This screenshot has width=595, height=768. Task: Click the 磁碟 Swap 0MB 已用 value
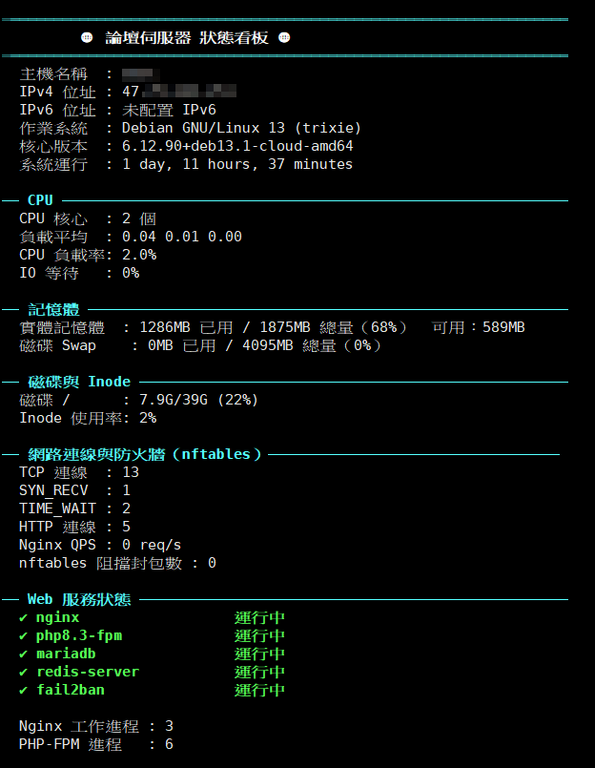(x=182, y=345)
